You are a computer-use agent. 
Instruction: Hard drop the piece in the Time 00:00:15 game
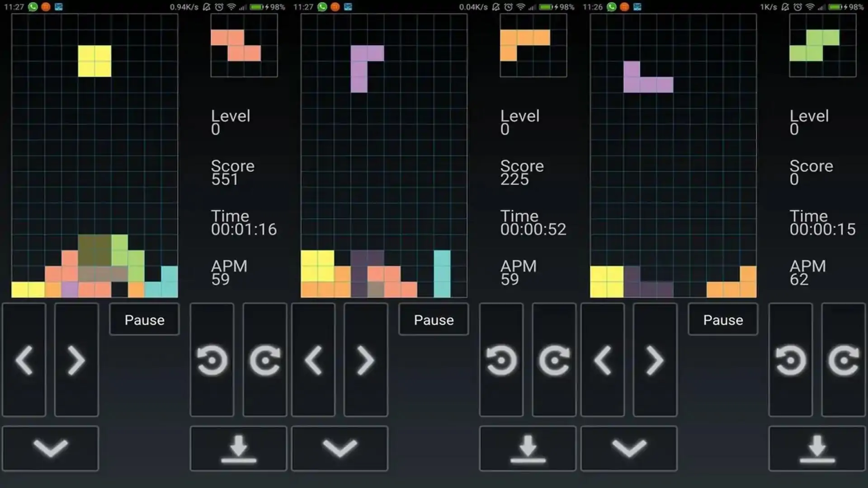pos(817,448)
